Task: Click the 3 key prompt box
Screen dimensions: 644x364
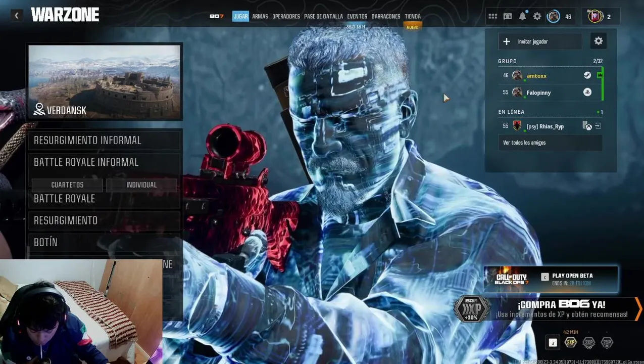Action: (x=553, y=343)
